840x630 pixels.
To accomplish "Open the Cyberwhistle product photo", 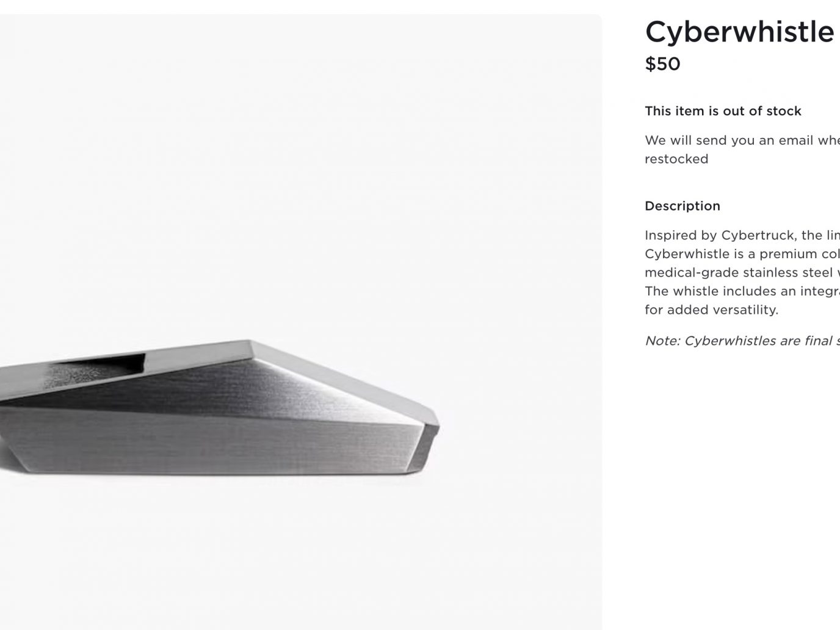I will point(301,322).
